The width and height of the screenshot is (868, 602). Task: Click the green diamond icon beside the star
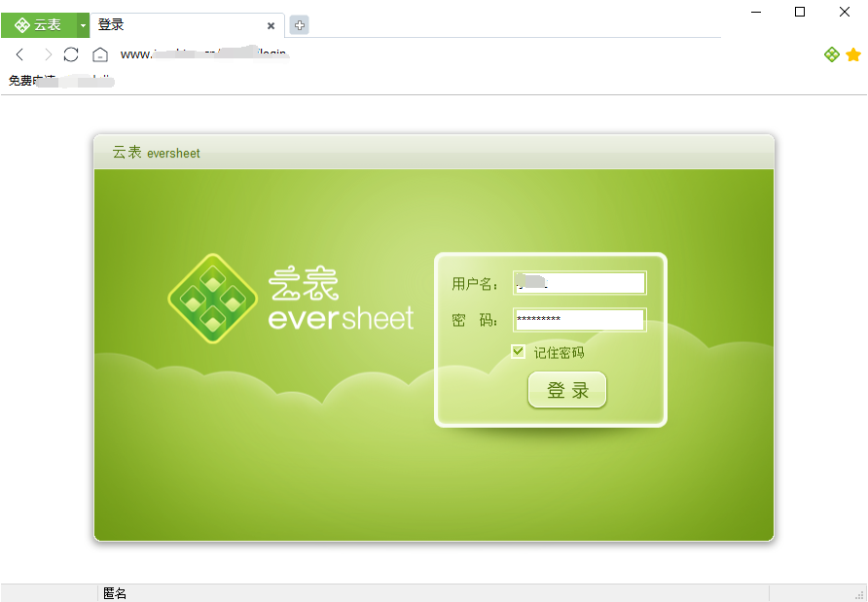coord(831,54)
